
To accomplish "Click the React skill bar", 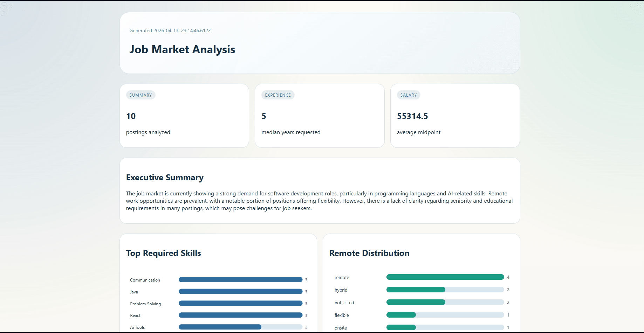I will [240, 315].
